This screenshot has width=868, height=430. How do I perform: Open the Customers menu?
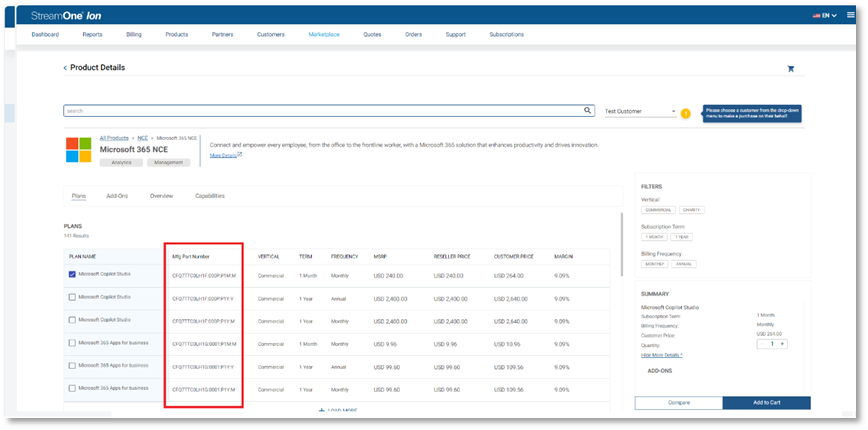tap(271, 34)
